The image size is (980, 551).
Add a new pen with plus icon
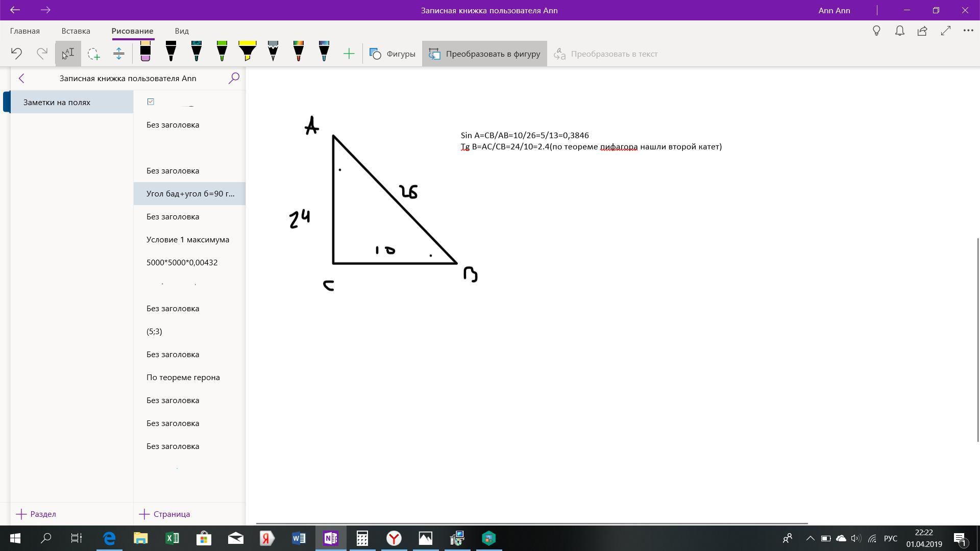[349, 54]
